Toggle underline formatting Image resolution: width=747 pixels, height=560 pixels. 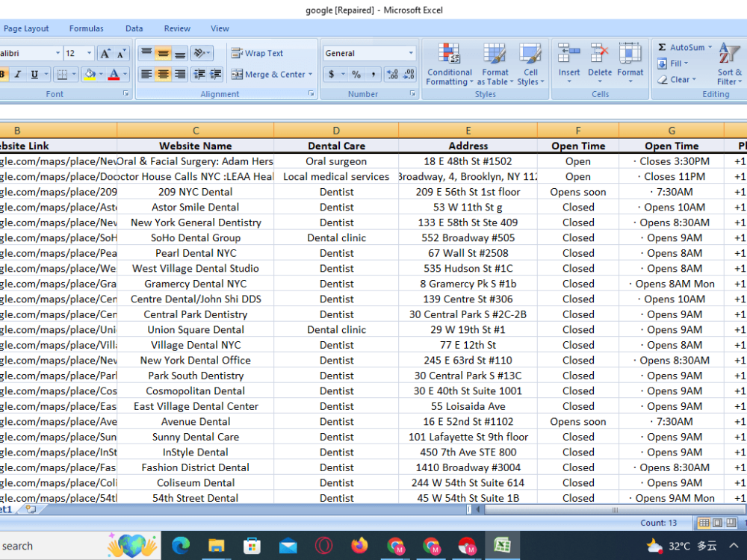tap(34, 74)
